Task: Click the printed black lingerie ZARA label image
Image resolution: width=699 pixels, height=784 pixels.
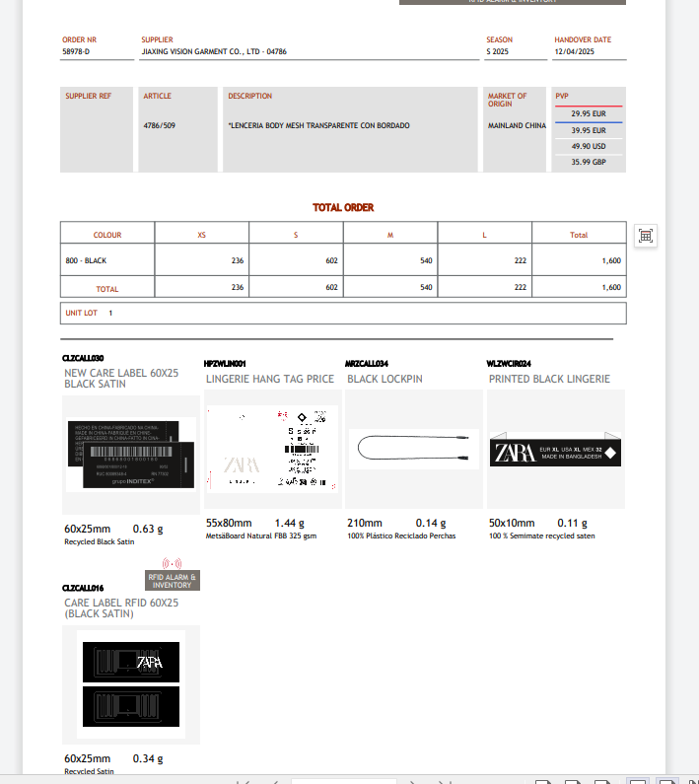Action: (x=555, y=453)
